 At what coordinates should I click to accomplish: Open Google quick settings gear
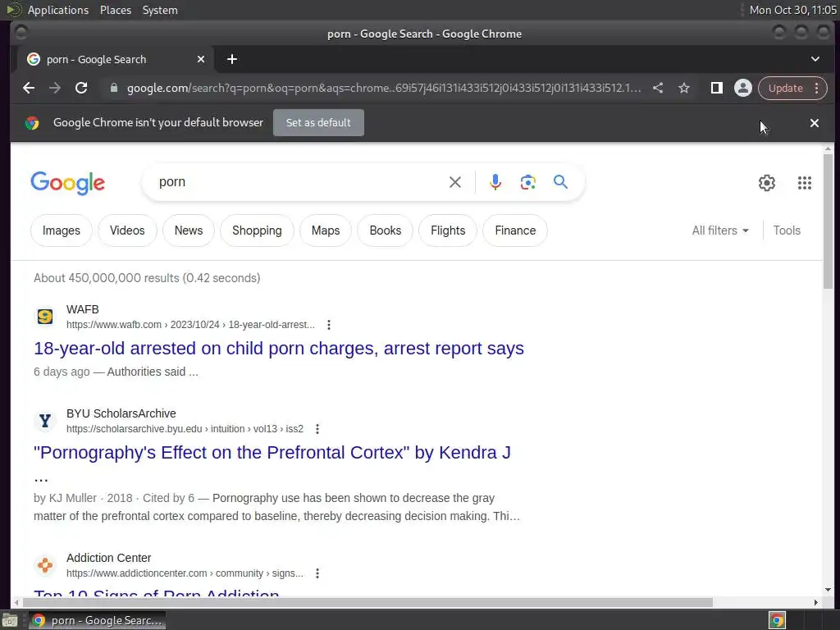click(x=767, y=183)
